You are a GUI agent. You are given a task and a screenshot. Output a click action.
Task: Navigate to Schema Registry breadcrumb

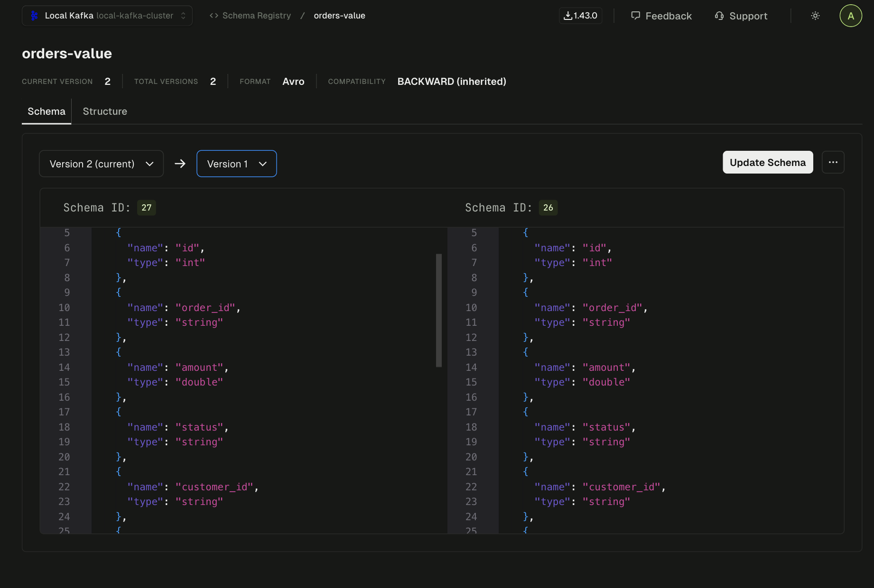point(256,16)
